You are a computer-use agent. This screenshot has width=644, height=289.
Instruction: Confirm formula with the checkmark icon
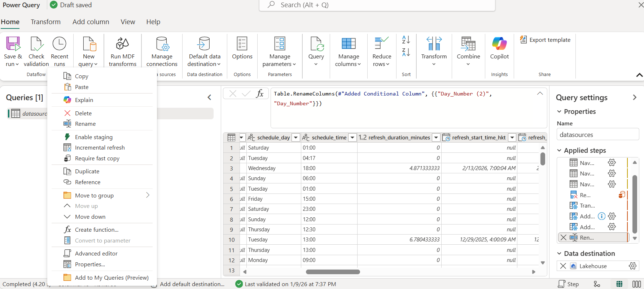click(x=246, y=94)
